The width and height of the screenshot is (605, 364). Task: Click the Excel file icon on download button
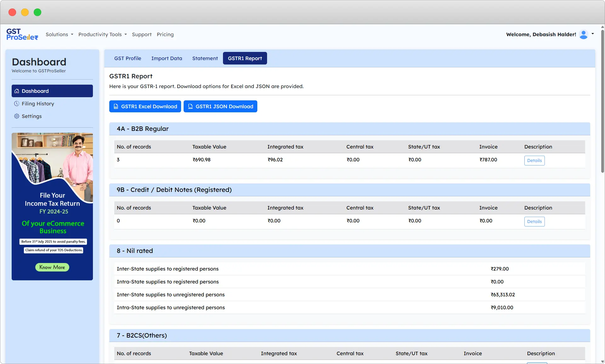[116, 106]
